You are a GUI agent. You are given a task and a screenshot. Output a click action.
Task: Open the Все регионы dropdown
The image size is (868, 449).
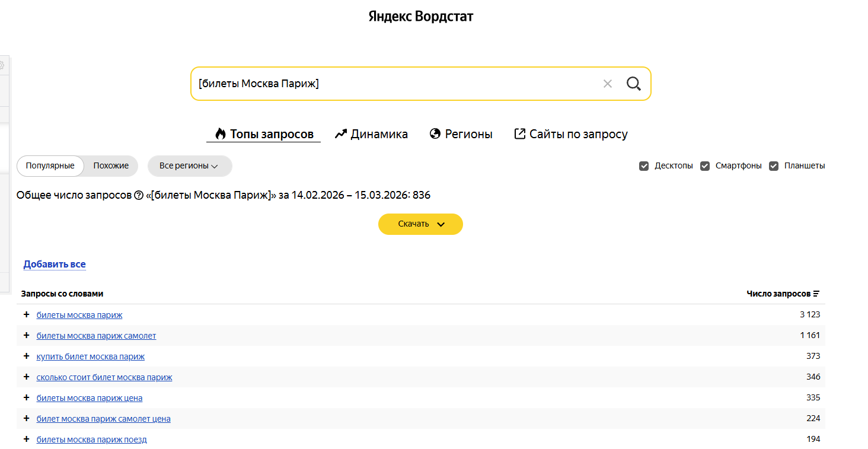[x=189, y=166]
